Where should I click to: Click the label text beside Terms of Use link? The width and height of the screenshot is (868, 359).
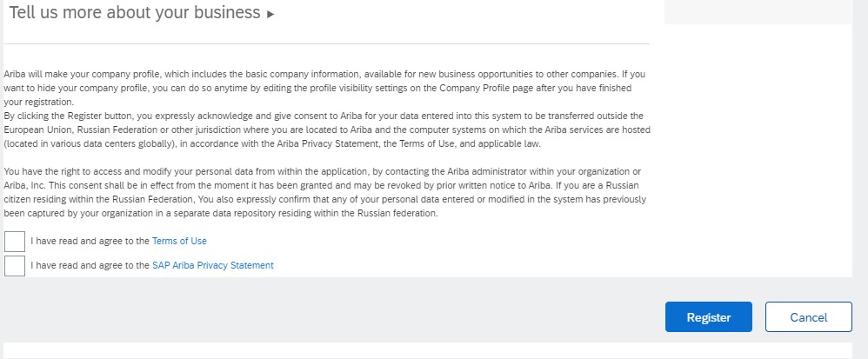click(x=90, y=241)
